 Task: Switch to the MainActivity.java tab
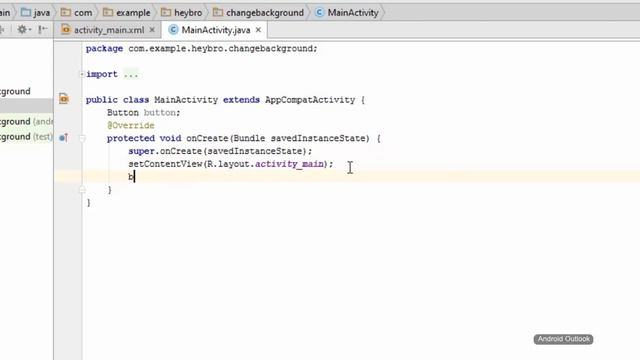pos(216,30)
